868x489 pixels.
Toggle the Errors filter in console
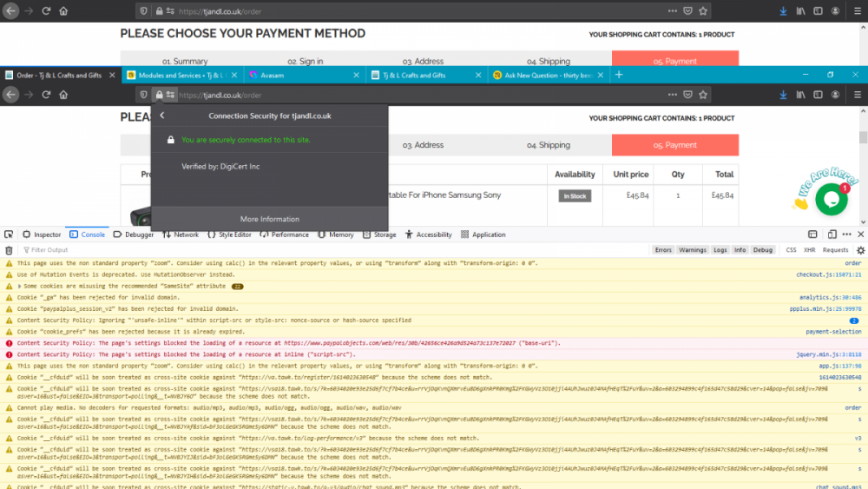(x=663, y=250)
